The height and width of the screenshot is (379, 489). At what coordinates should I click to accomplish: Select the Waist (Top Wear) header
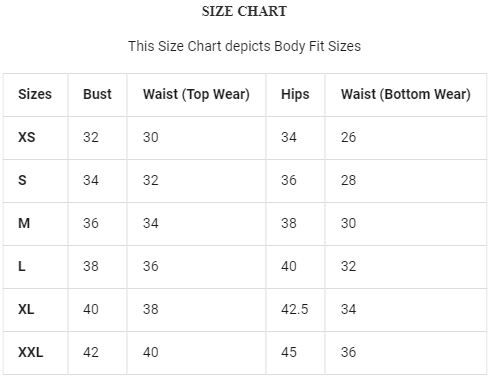click(x=196, y=94)
